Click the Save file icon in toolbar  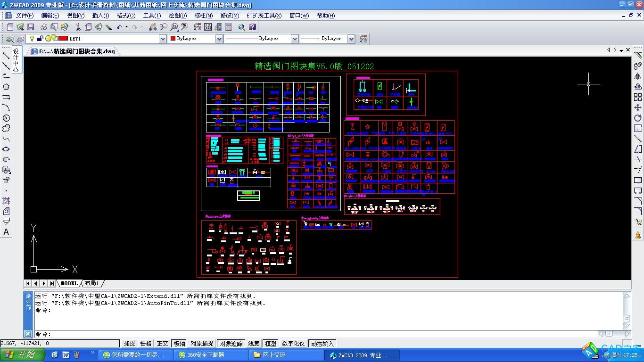tap(31, 27)
